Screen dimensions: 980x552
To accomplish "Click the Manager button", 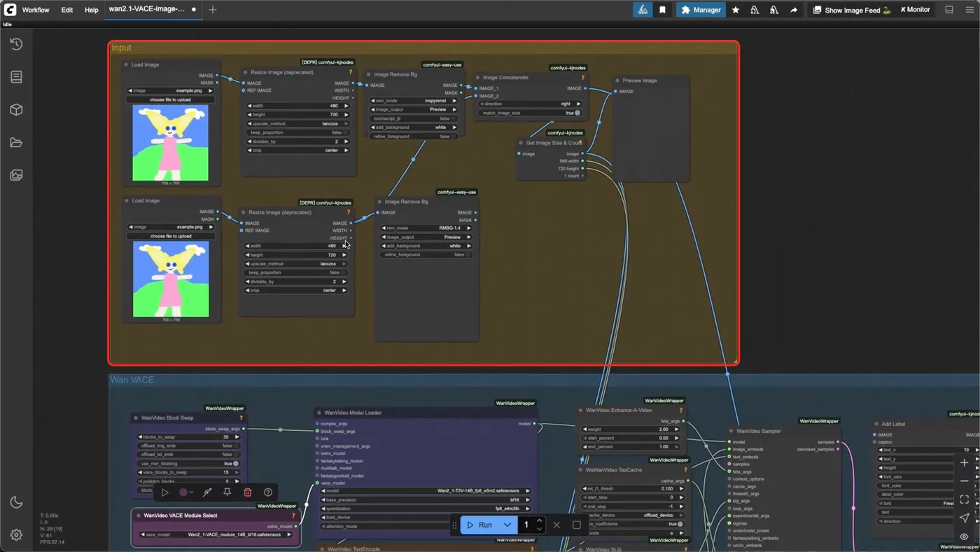I will [701, 10].
